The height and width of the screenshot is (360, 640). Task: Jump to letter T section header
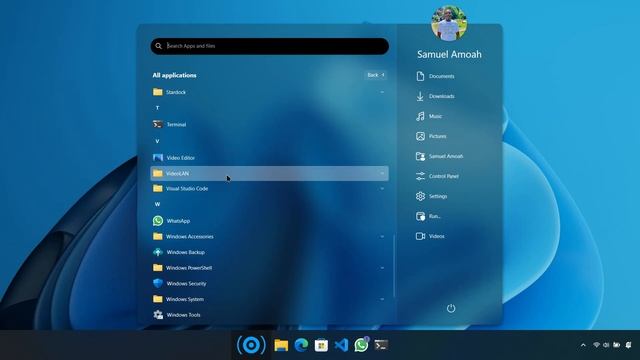coord(158,108)
